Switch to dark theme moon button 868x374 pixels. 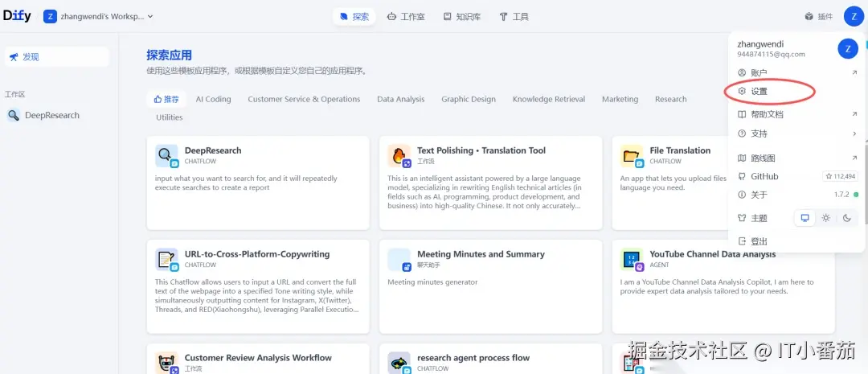[846, 218]
